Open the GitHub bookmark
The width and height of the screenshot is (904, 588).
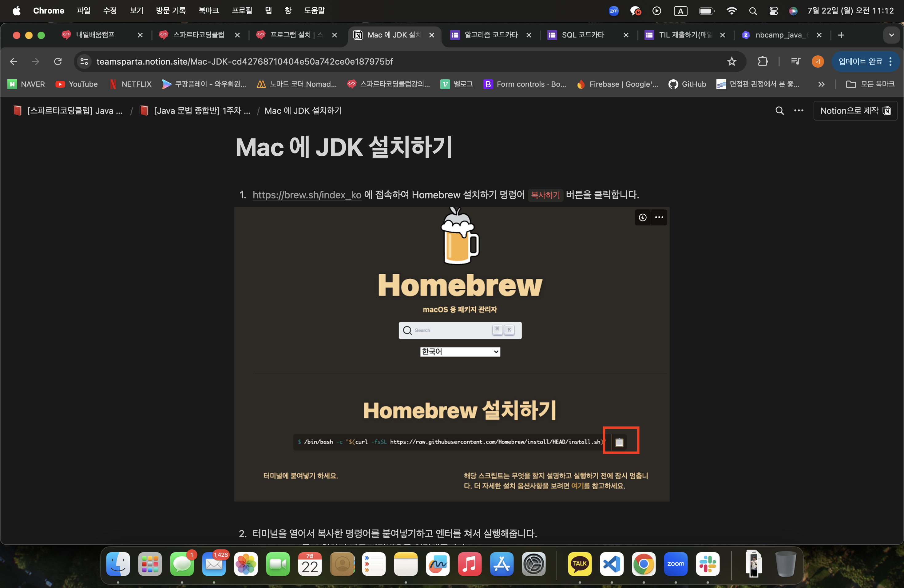[687, 84]
